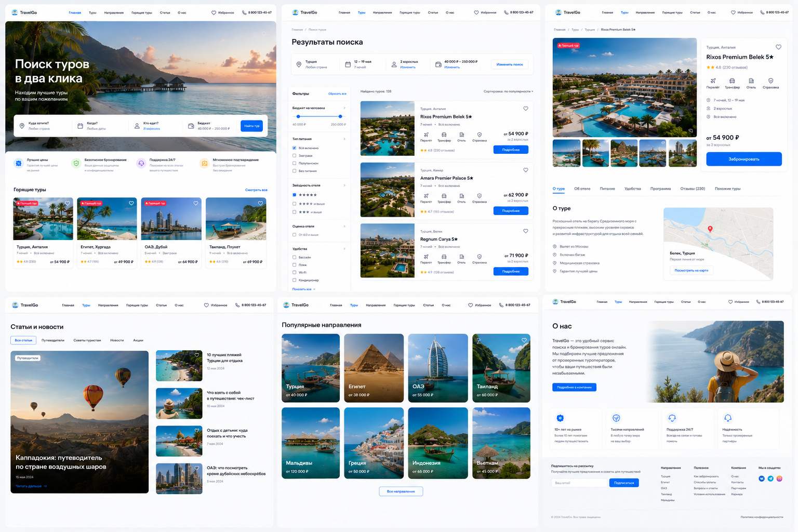Click the wallet icon in the home page Бюджет field
The width and height of the screenshot is (798, 532).
(x=191, y=126)
